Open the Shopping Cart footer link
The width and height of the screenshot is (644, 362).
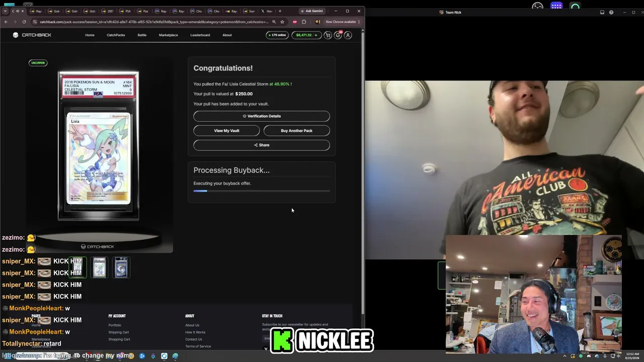tap(119, 339)
